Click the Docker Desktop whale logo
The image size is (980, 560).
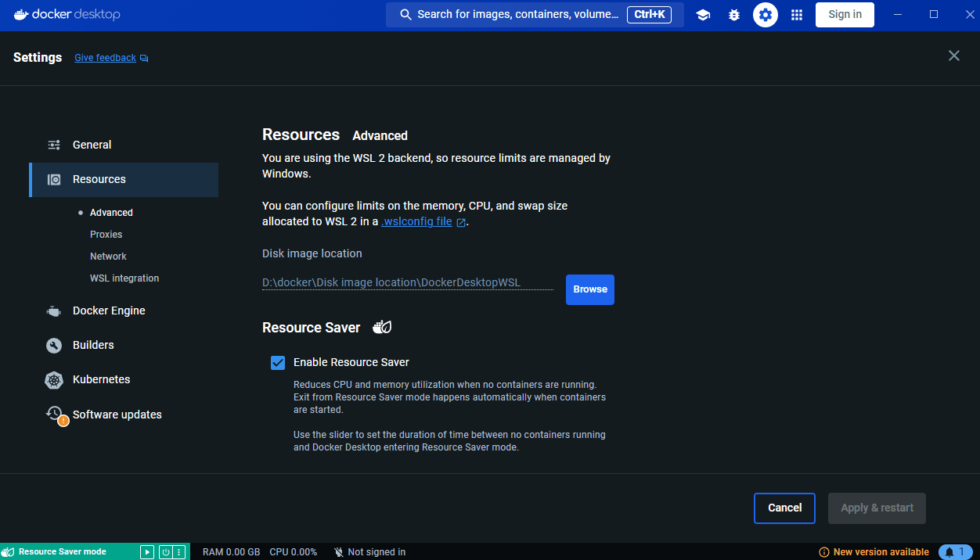21,14
